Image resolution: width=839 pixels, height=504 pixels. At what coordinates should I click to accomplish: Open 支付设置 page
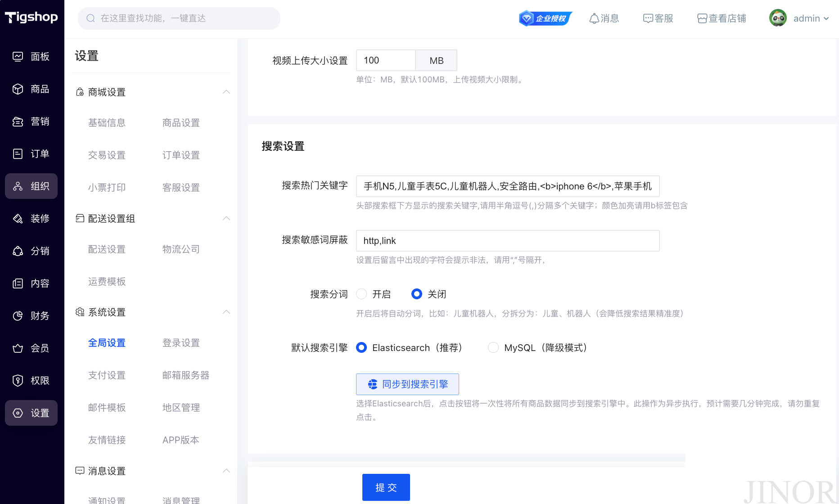pyautogui.click(x=107, y=375)
